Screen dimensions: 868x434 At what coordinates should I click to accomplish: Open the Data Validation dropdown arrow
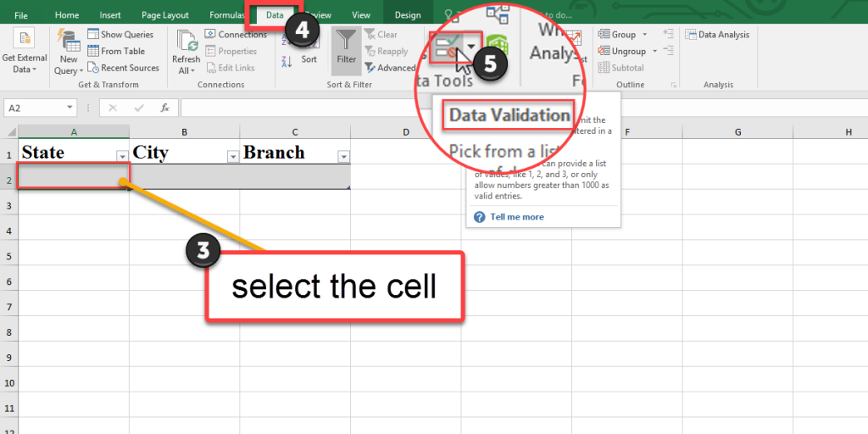(473, 47)
